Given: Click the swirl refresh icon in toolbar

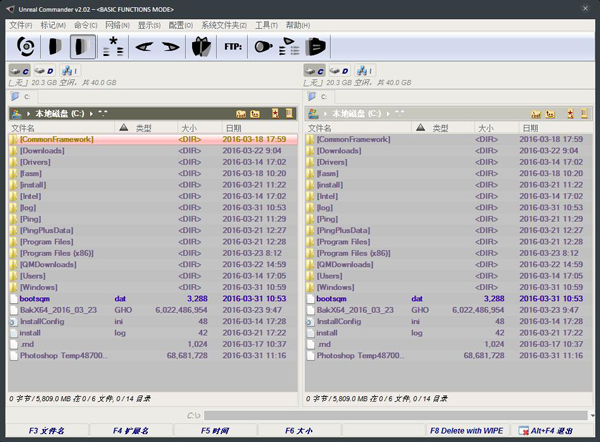Looking at the screenshot, I should click(26, 47).
